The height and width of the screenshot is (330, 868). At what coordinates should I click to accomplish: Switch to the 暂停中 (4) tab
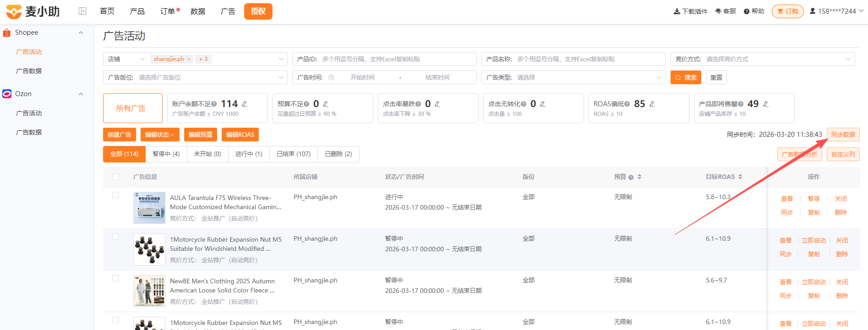(x=166, y=154)
